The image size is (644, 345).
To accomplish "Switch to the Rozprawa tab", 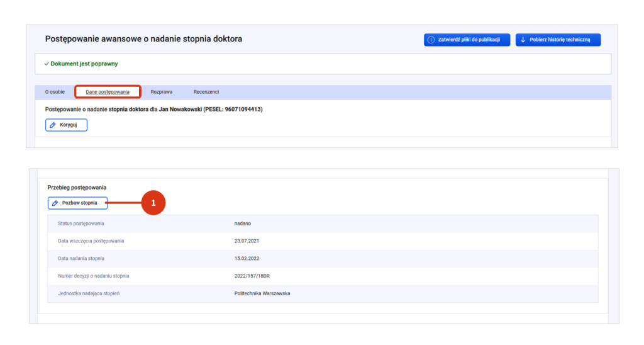I will point(162,92).
